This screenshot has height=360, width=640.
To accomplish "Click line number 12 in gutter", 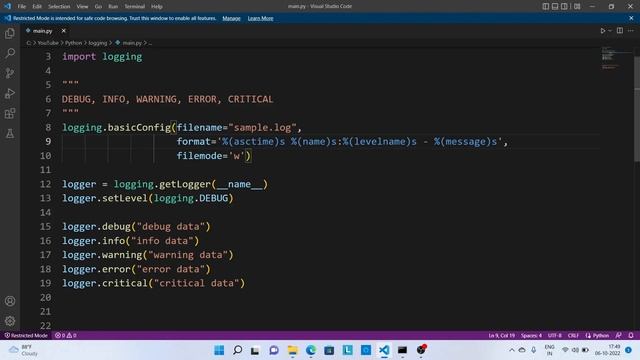I will [x=45, y=184].
